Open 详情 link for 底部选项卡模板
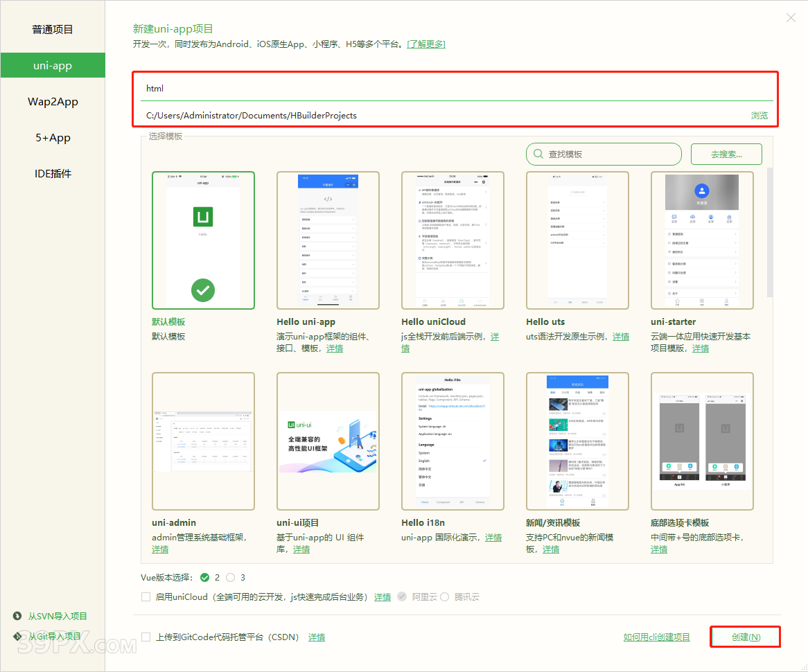This screenshot has width=808, height=672. [658, 549]
